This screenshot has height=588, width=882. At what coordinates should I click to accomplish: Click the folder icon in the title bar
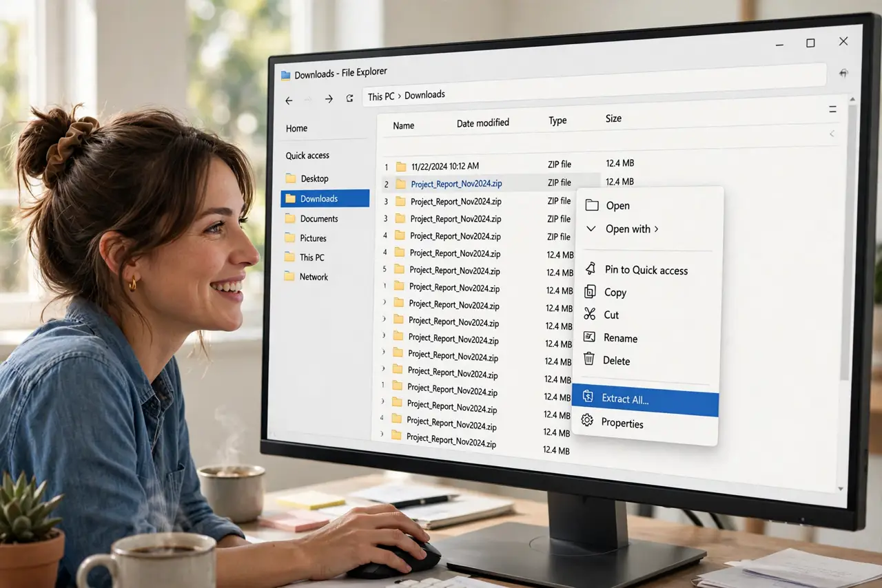[286, 76]
